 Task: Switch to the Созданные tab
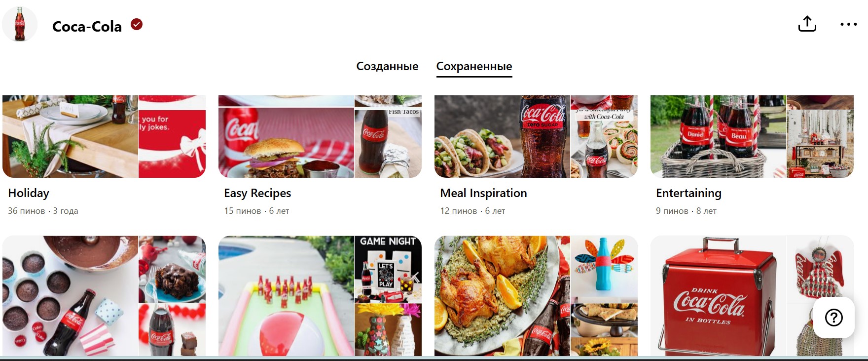(387, 66)
